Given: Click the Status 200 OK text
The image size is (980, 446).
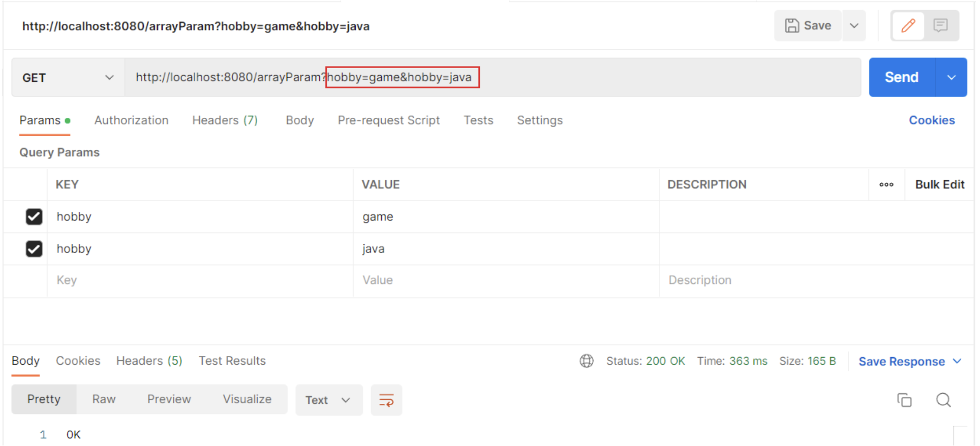Looking at the screenshot, I should coord(646,361).
